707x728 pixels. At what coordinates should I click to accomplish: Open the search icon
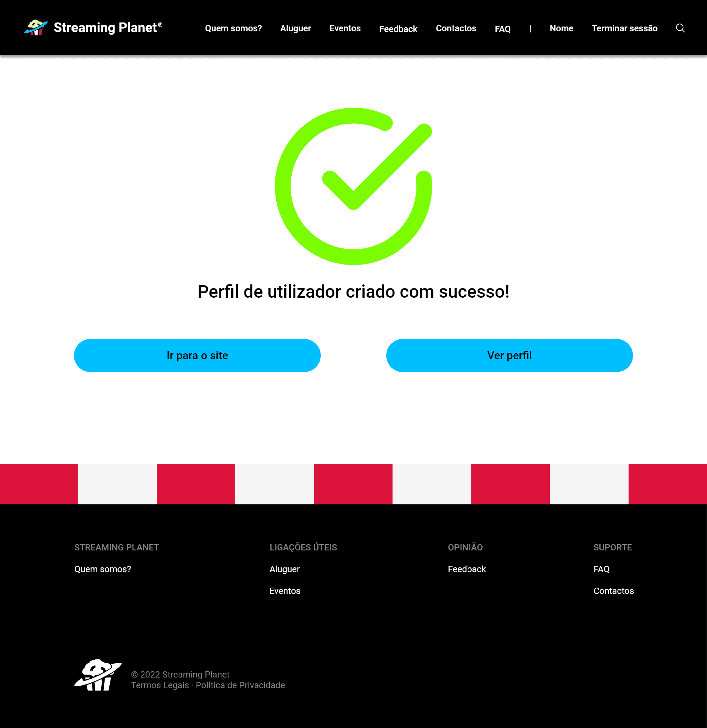tap(681, 29)
